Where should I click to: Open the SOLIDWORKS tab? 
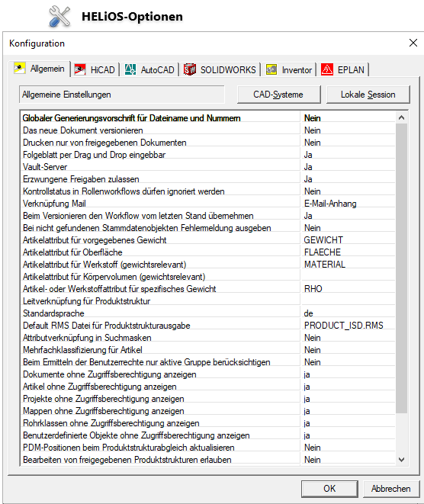pyautogui.click(x=220, y=69)
